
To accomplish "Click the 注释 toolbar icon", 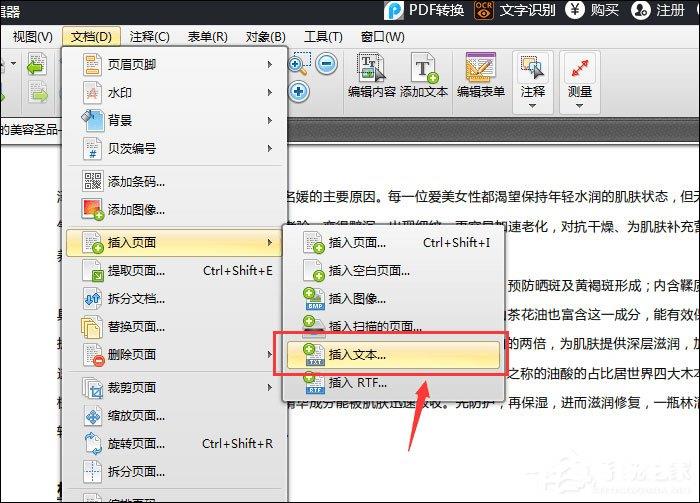I will tap(532, 68).
